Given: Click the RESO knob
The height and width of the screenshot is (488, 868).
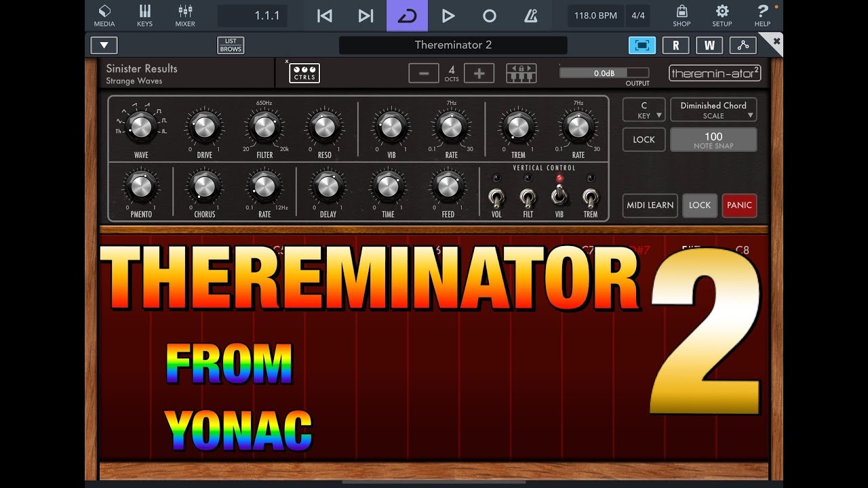Looking at the screenshot, I should click(324, 127).
